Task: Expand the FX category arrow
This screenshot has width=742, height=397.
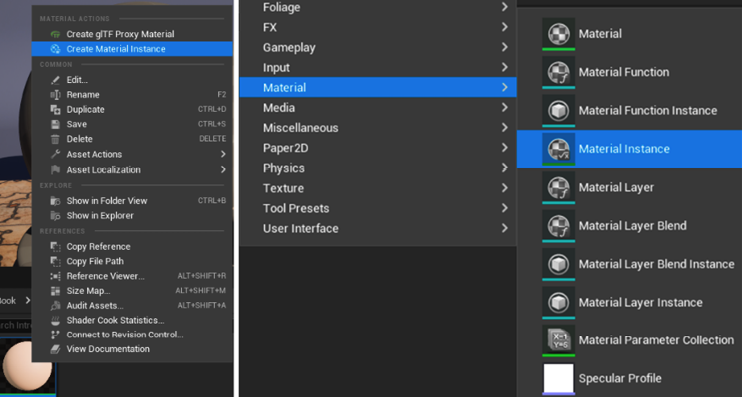Action: click(x=504, y=27)
